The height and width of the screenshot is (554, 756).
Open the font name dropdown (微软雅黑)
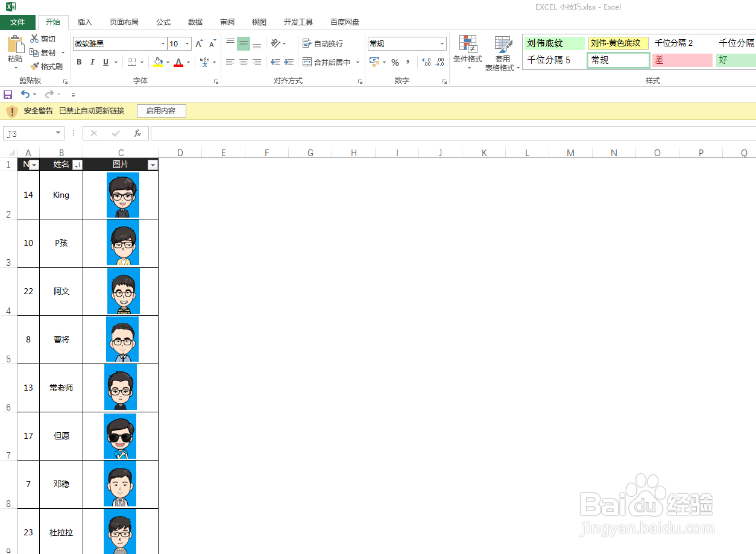point(163,43)
